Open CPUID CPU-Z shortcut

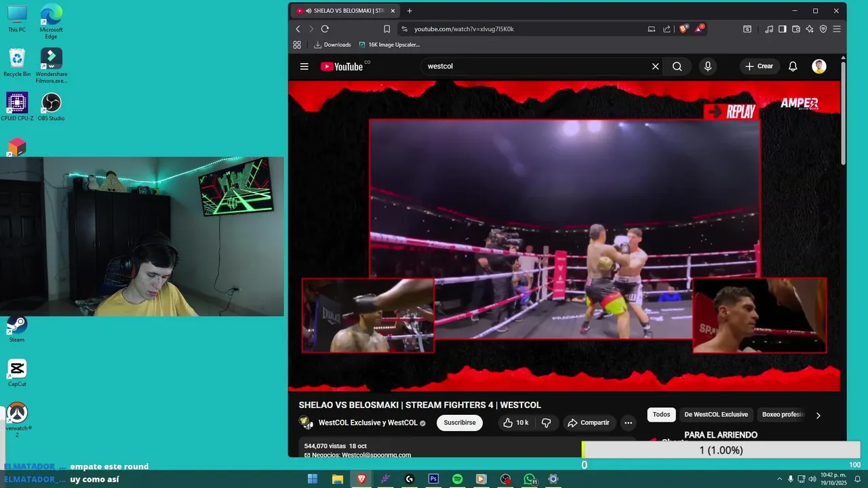tap(17, 107)
